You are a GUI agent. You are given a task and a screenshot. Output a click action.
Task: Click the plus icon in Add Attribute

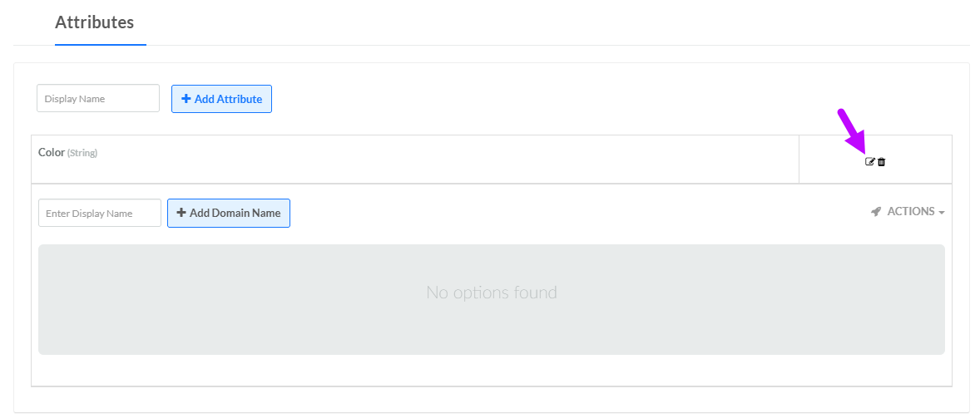(186, 99)
